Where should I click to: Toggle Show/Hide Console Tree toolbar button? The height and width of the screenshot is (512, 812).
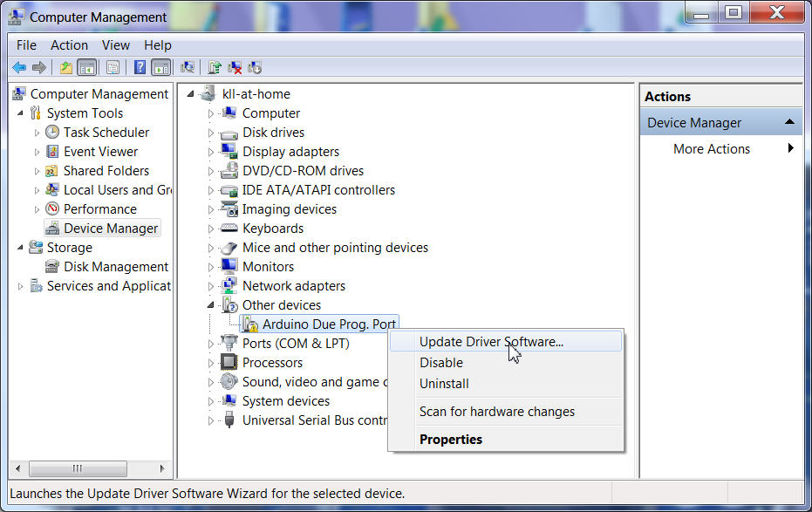tap(86, 67)
